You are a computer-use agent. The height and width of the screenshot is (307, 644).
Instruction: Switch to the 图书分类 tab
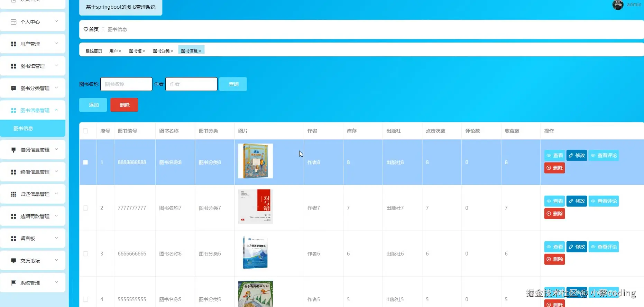pyautogui.click(x=161, y=51)
